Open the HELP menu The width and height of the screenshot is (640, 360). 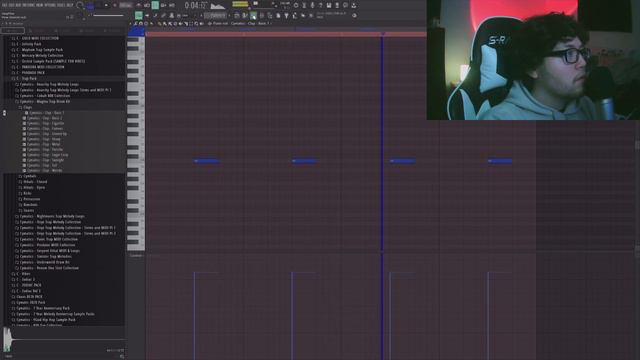pyautogui.click(x=71, y=5)
